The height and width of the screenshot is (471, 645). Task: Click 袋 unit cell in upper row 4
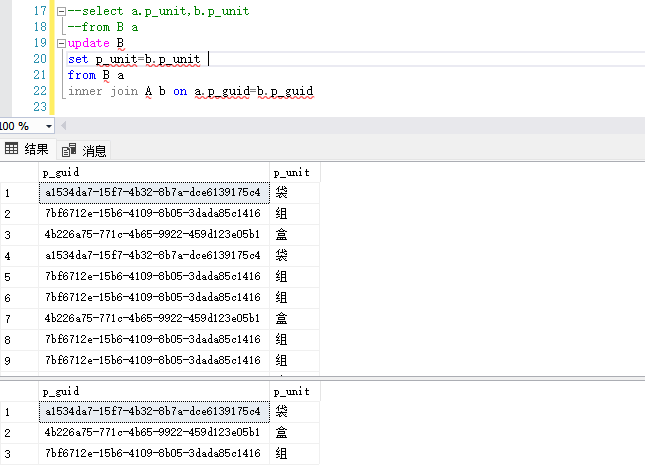tap(295, 255)
